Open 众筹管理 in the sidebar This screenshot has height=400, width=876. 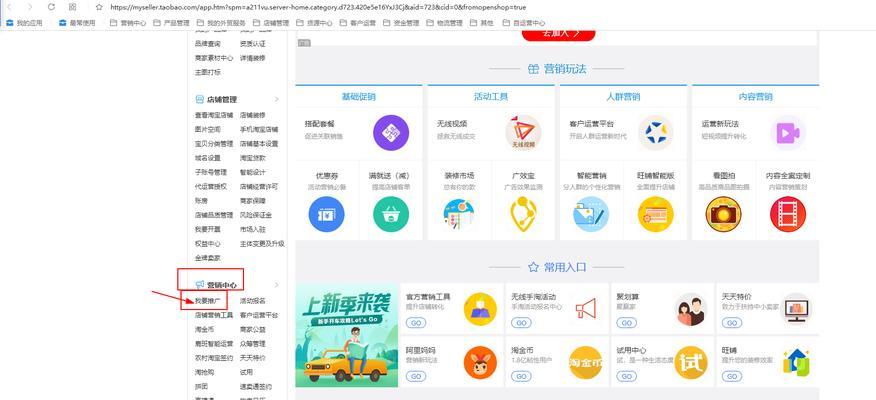(x=253, y=344)
